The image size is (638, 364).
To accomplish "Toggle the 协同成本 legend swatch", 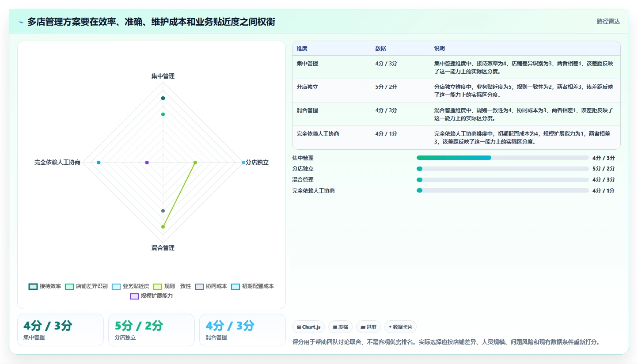I will pyautogui.click(x=199, y=286).
